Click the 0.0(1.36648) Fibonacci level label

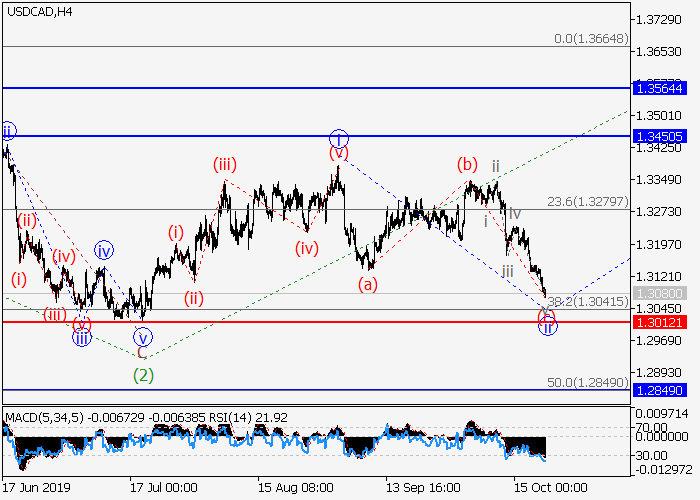pyautogui.click(x=592, y=38)
